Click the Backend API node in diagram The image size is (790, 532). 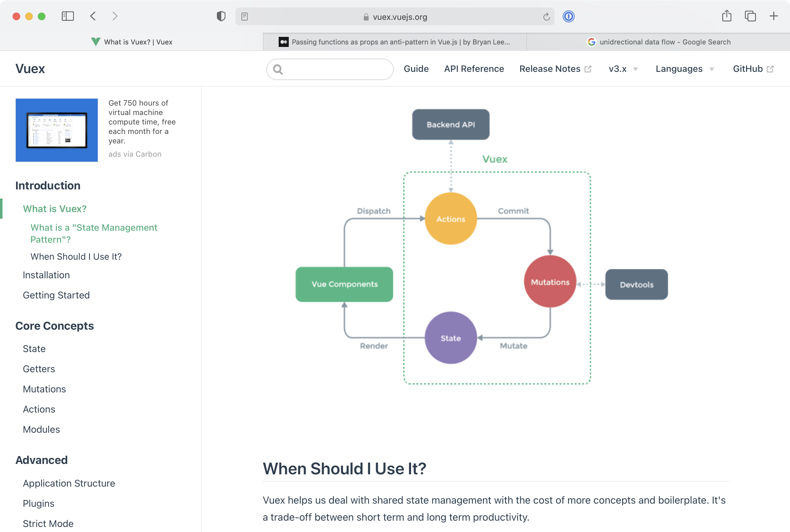point(450,125)
